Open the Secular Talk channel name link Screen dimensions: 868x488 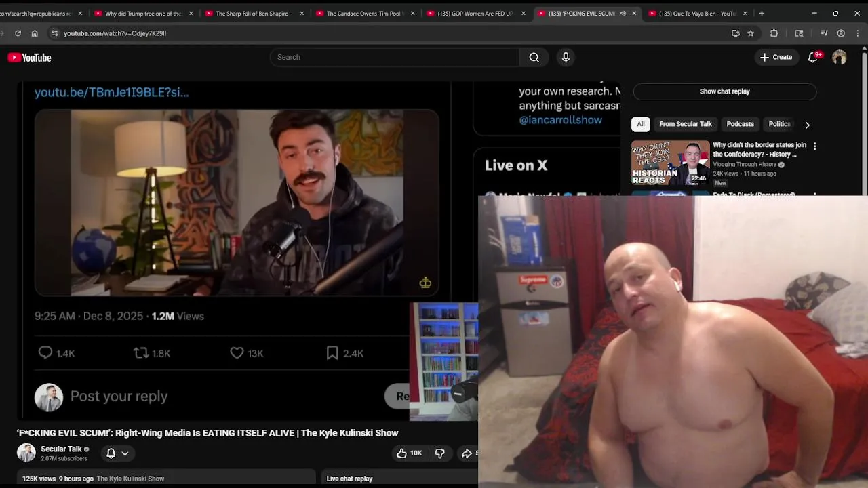(61, 449)
